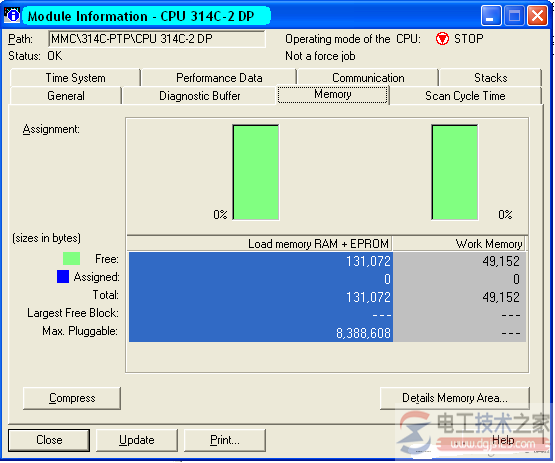Click the green Free legend swatch
This screenshot has height=463, width=555.
tap(71, 259)
